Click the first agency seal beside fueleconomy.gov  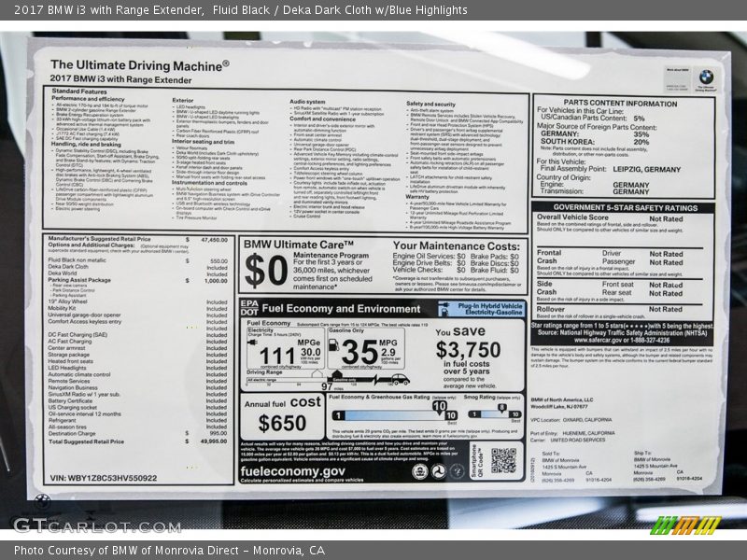(419, 471)
